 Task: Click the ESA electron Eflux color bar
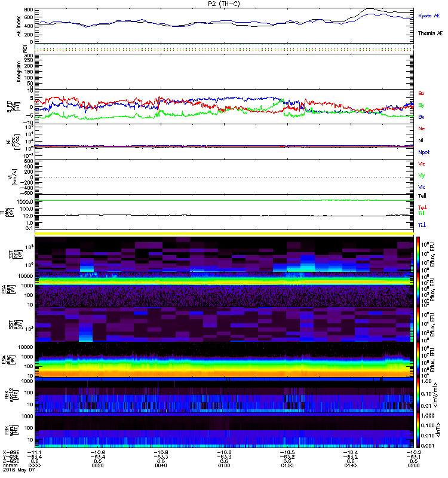(x=418, y=359)
